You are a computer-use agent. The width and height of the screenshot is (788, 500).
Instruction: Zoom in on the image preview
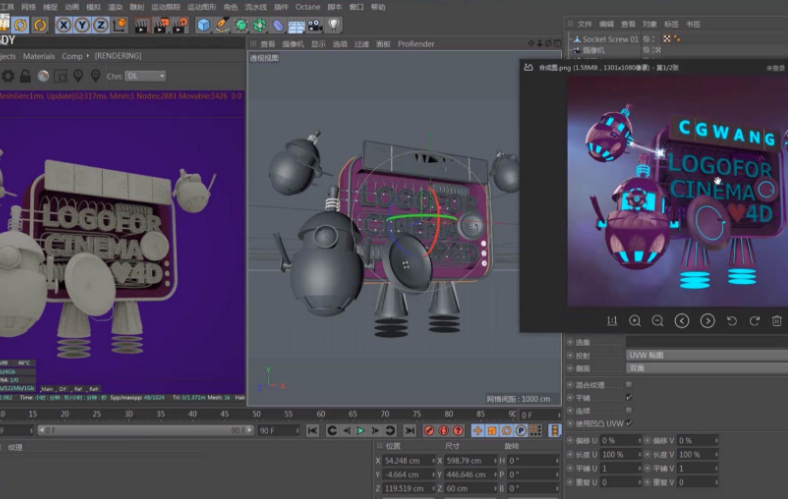click(635, 321)
